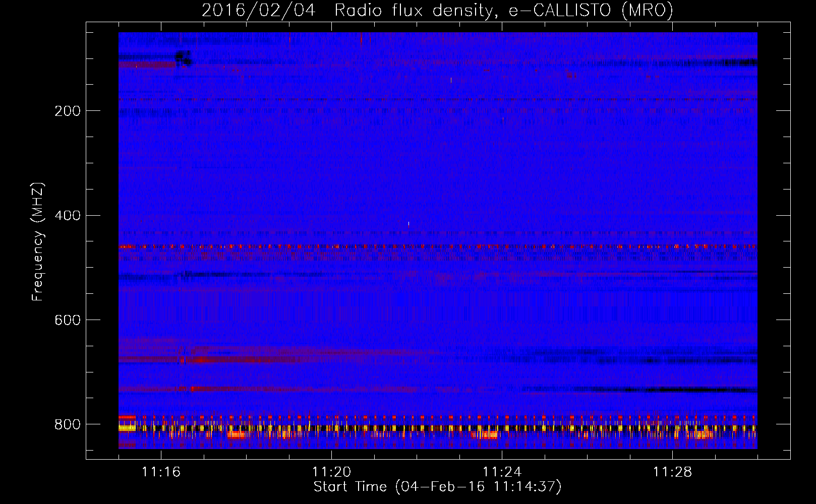The height and width of the screenshot is (504, 816).
Task: Click the Start Time axis label
Action: point(437,487)
